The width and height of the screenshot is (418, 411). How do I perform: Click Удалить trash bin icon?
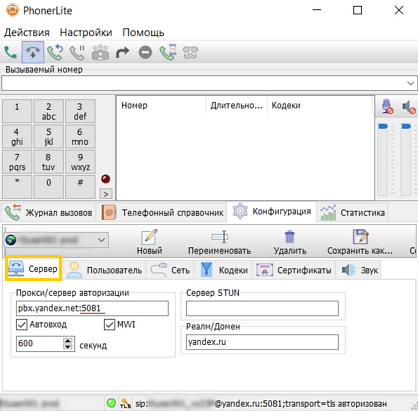coord(290,237)
